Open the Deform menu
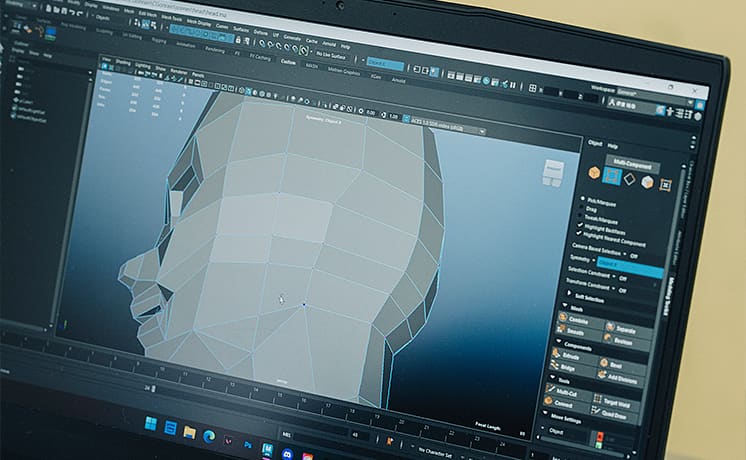The height and width of the screenshot is (460, 746). (261, 33)
